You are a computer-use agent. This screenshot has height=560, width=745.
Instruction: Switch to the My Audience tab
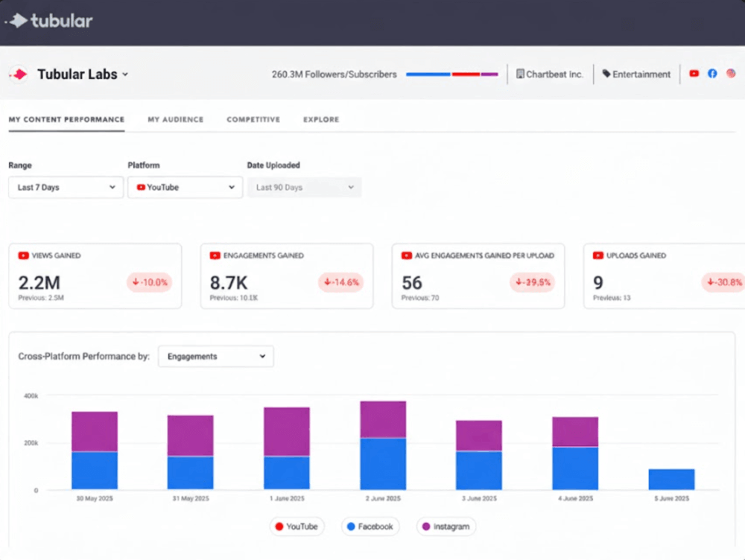coord(175,119)
